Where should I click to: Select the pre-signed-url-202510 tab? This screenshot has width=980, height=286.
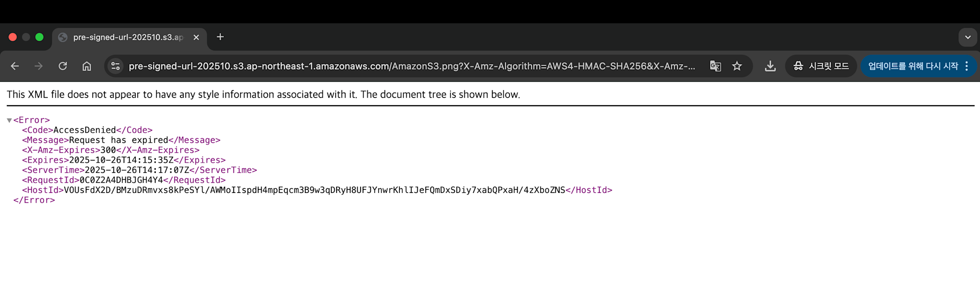pyautogui.click(x=127, y=37)
